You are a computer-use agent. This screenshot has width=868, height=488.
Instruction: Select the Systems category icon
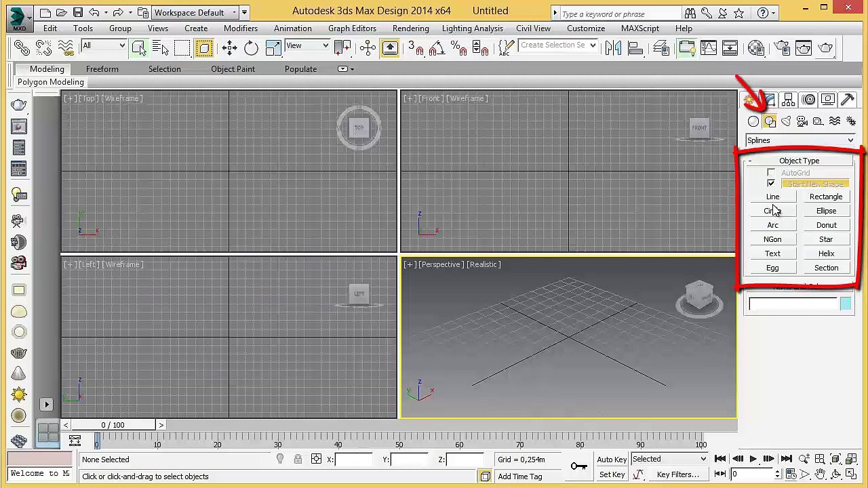pyautogui.click(x=851, y=121)
